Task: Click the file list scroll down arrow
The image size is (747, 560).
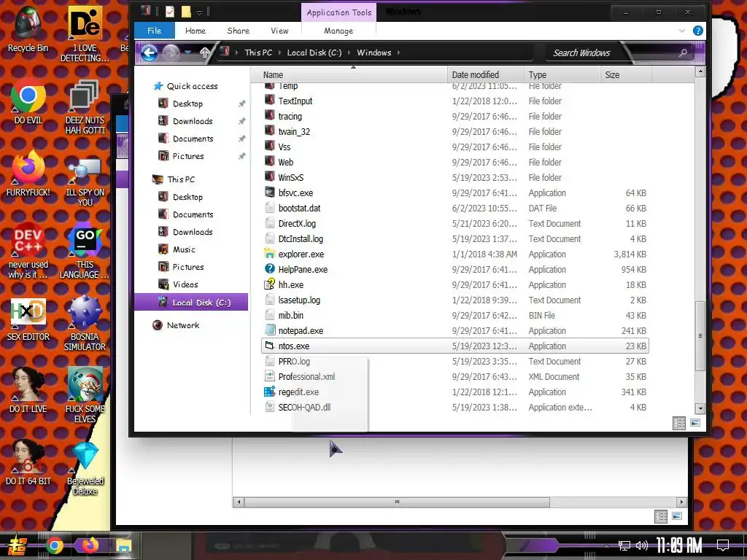Action: pyautogui.click(x=700, y=408)
